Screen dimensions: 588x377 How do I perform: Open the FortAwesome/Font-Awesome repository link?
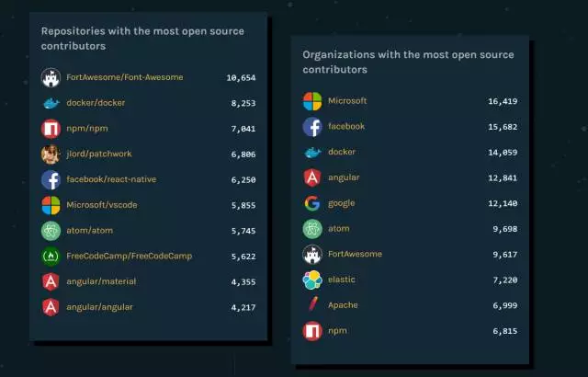[x=125, y=77]
